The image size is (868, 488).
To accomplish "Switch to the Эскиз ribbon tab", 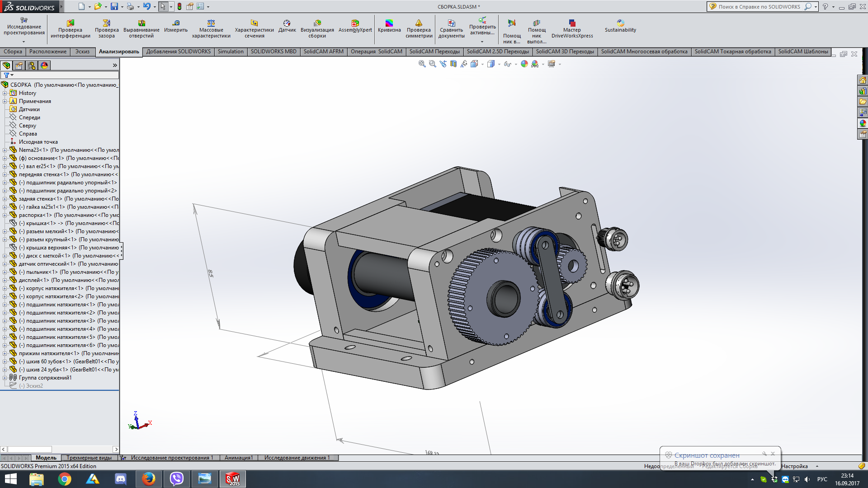I will pos(82,52).
